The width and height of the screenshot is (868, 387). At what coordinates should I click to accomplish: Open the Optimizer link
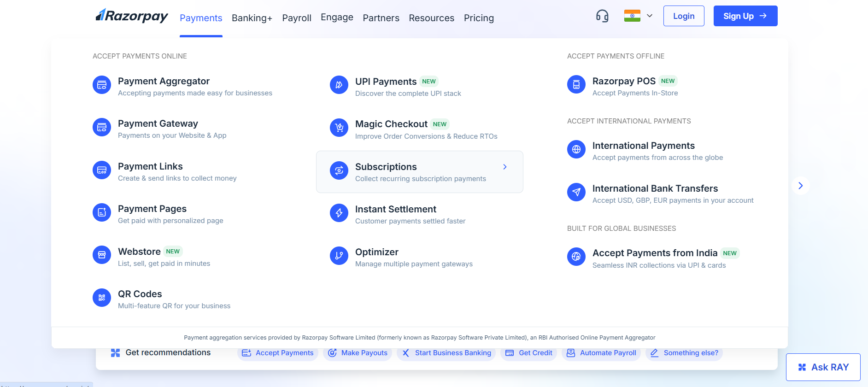click(x=377, y=252)
